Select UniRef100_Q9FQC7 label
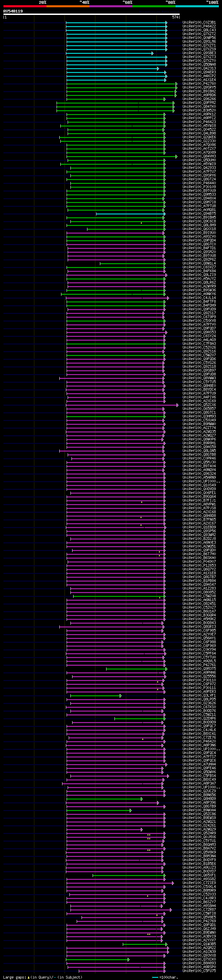 (x=199, y=726)
